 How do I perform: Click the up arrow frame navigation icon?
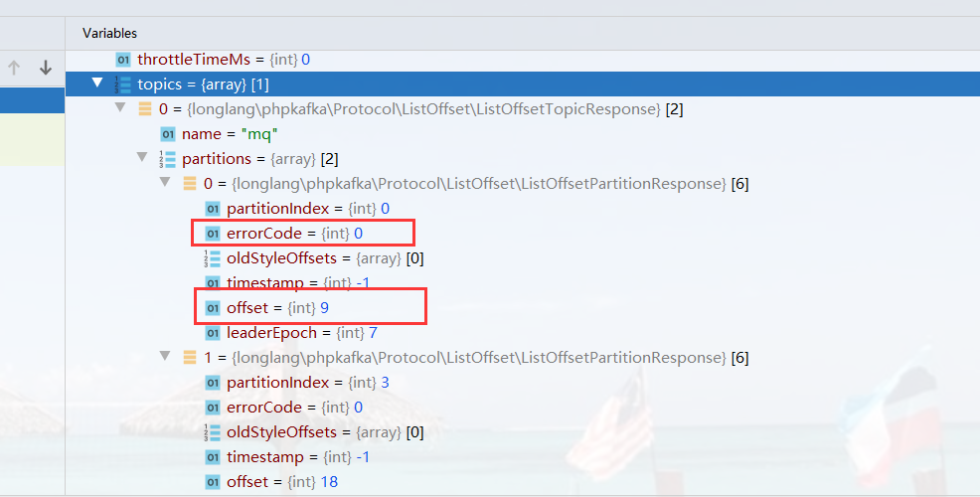pos(14,68)
